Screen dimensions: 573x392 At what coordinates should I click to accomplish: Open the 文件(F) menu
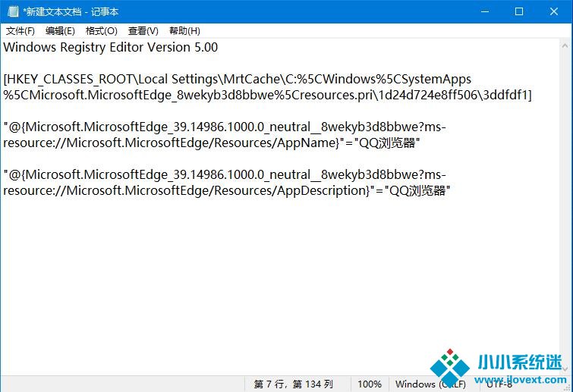[20, 31]
